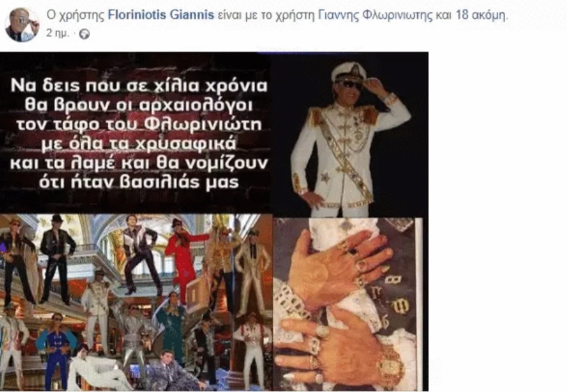Viewport: 567px width, 392px height.
Task: Click the word 'Φλωρινιώτη' in the meme text
Action: pos(203,125)
